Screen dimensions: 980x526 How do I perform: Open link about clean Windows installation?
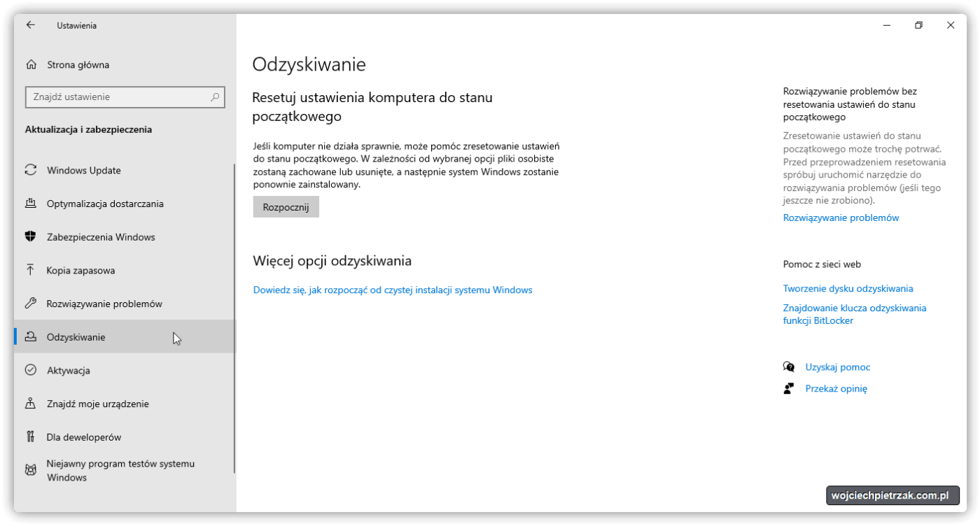pos(393,290)
